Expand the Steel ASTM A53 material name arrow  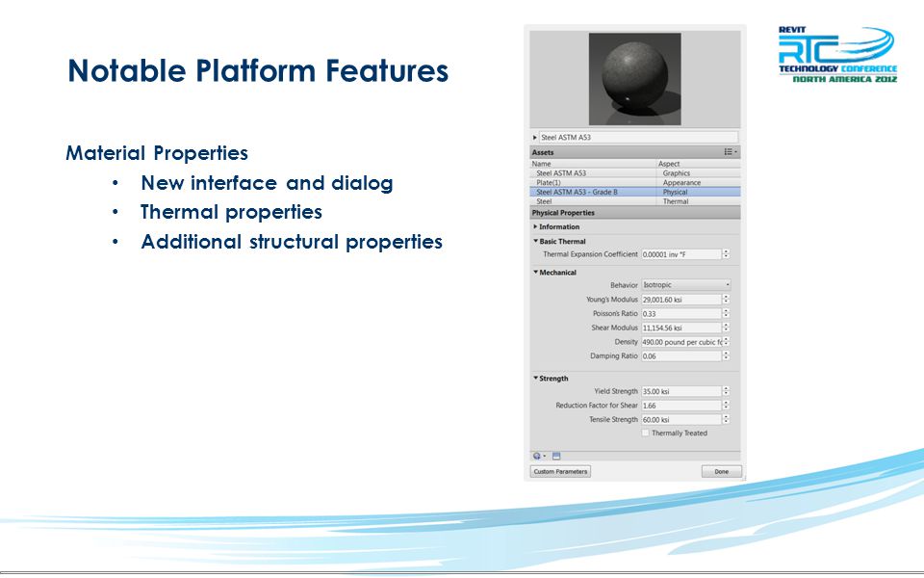[x=534, y=138]
